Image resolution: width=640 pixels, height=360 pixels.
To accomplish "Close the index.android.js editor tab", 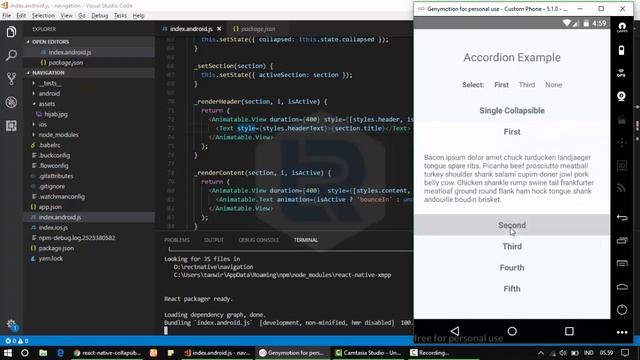I will tap(219, 29).
